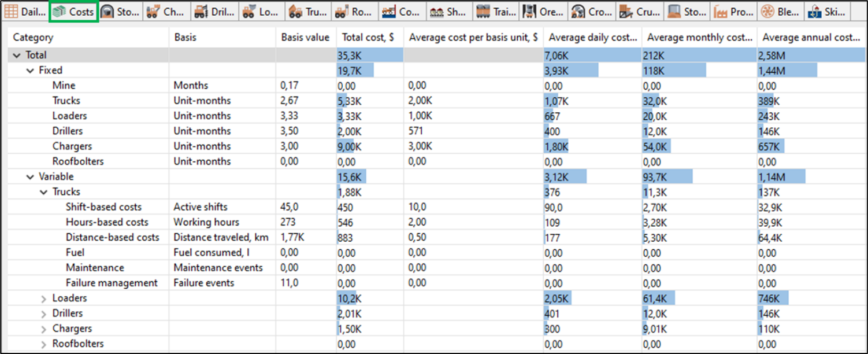Click the Distance traveled, km cell
This screenshot has width=868, height=354.
(x=222, y=237)
